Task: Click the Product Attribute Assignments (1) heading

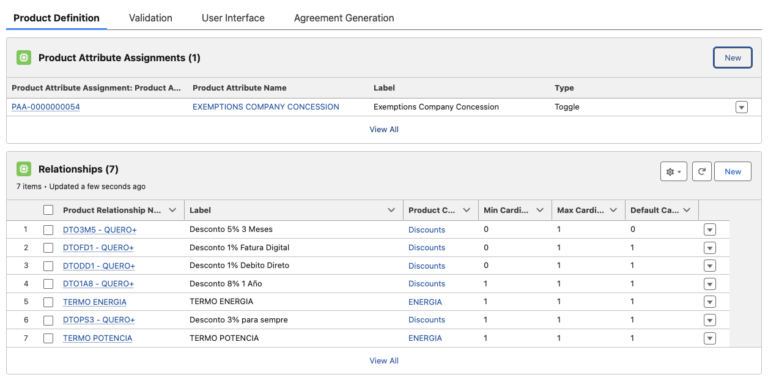Action: pos(120,58)
